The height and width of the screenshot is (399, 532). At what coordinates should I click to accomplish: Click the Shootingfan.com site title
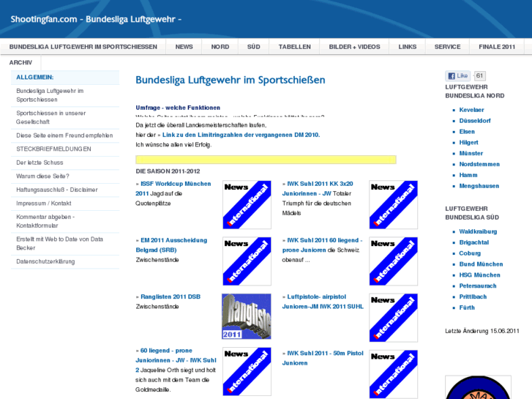pyautogui.click(x=96, y=19)
